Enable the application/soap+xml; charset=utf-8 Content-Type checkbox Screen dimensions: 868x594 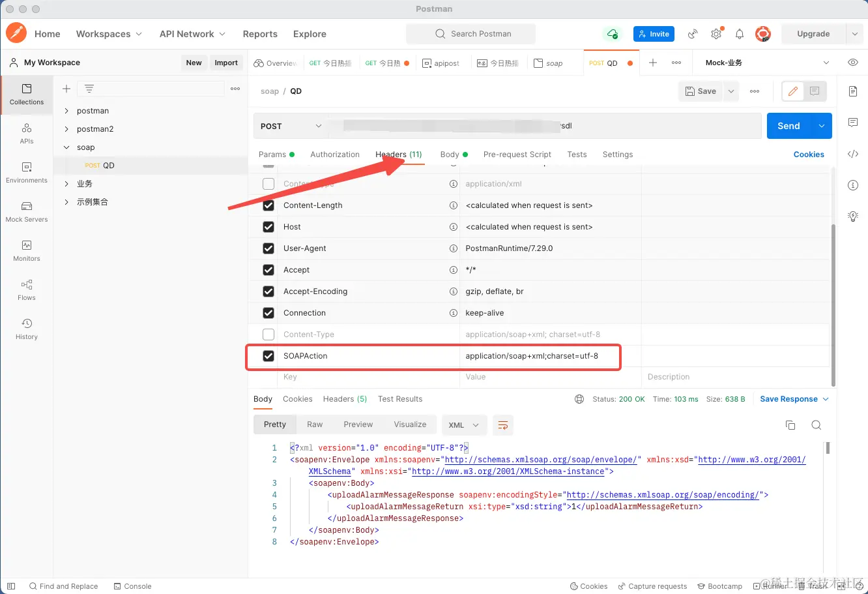(x=268, y=334)
